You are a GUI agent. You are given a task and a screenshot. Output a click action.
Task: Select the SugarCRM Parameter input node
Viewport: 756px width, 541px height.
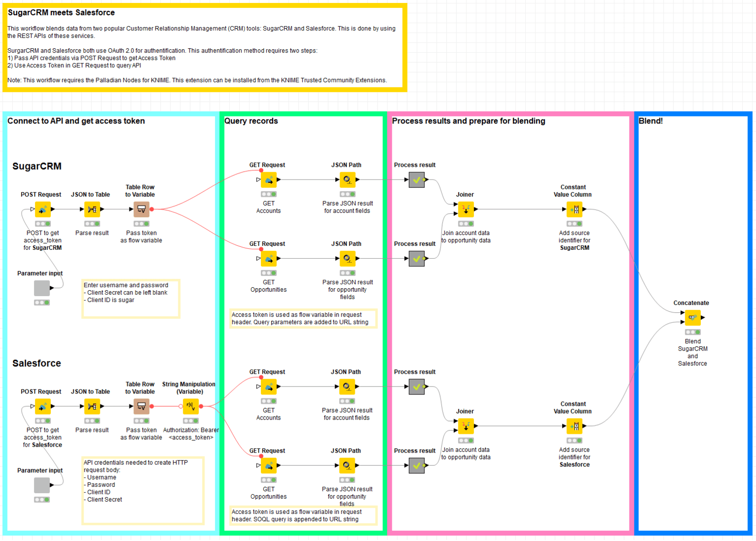coord(42,288)
